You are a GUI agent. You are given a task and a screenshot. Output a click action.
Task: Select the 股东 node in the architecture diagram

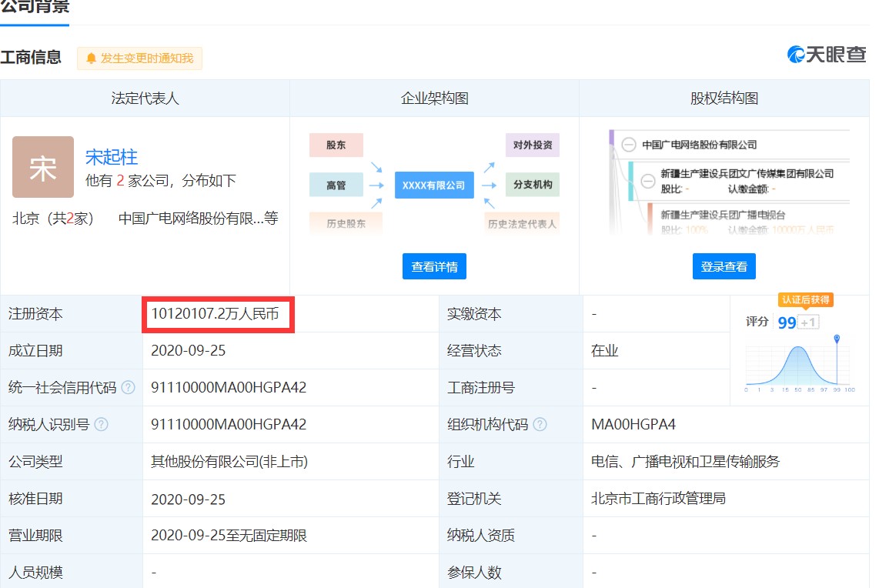coord(336,145)
